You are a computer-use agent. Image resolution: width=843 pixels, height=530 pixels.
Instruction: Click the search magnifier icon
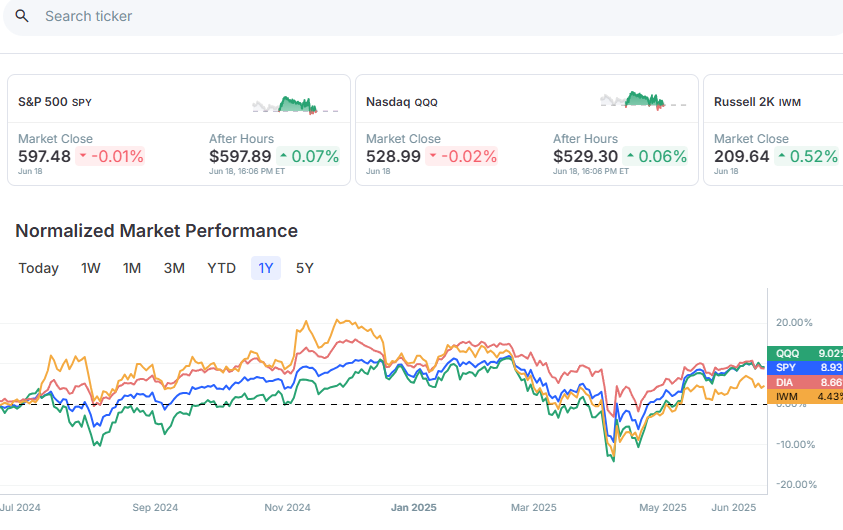pyautogui.click(x=22, y=16)
